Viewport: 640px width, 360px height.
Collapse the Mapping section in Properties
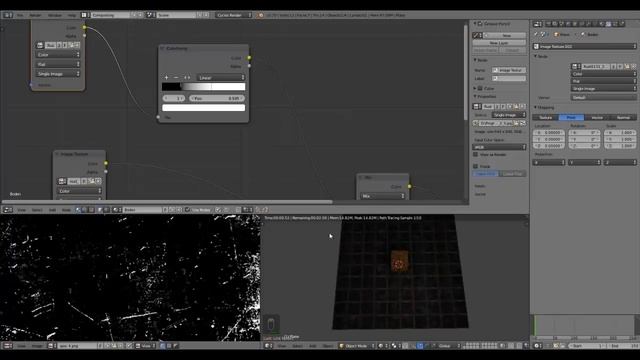pos(536,107)
